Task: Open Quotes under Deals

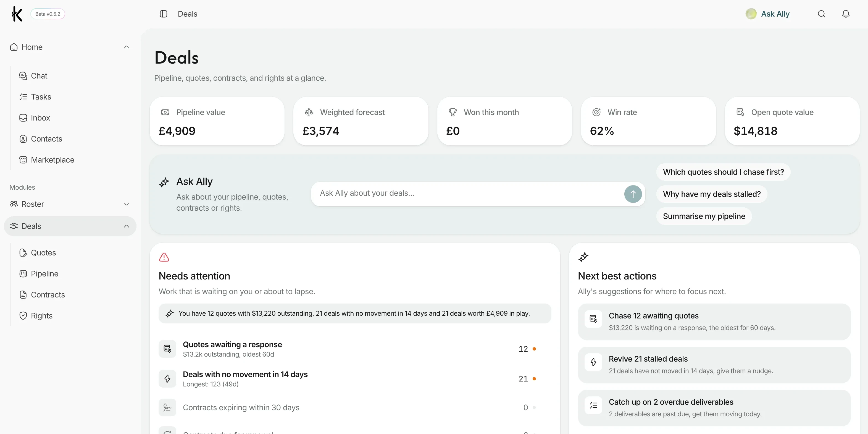Action: click(37, 253)
